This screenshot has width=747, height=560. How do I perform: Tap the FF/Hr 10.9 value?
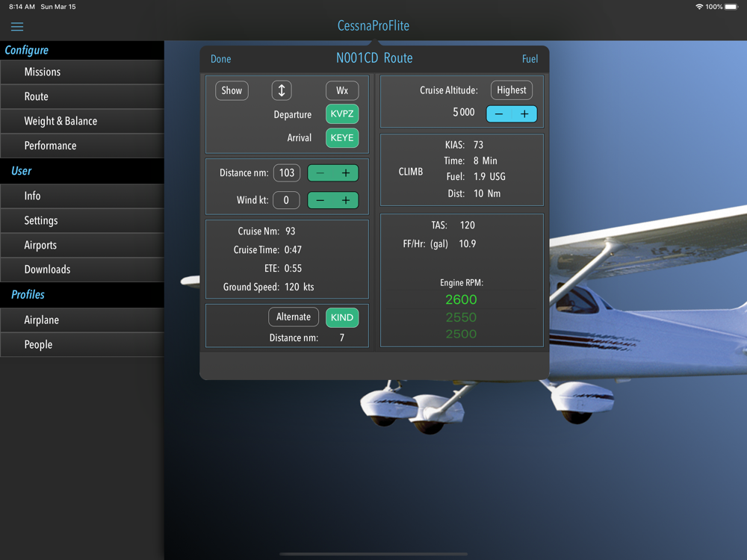(x=468, y=244)
